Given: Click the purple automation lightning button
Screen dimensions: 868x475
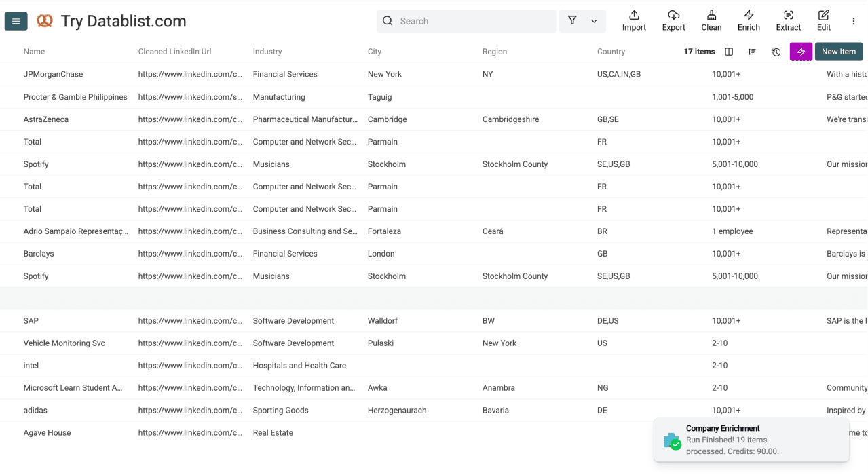Looking at the screenshot, I should point(801,52).
